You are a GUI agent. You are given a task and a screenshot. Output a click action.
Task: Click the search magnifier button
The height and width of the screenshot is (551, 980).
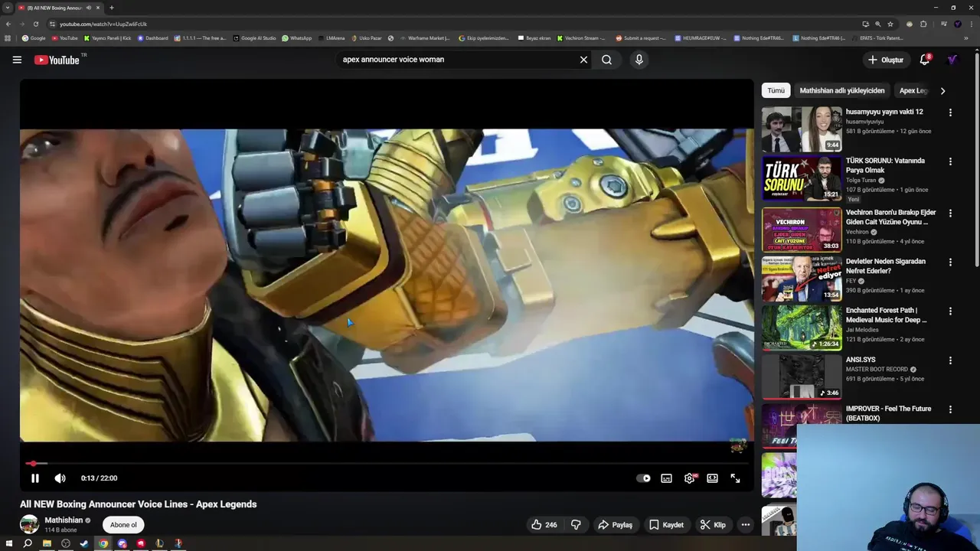click(606, 60)
